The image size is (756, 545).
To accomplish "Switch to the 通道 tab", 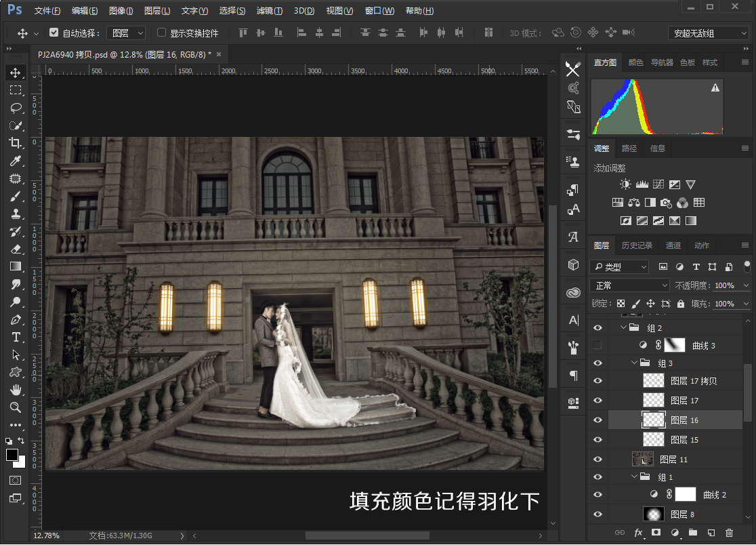I will pyautogui.click(x=673, y=245).
